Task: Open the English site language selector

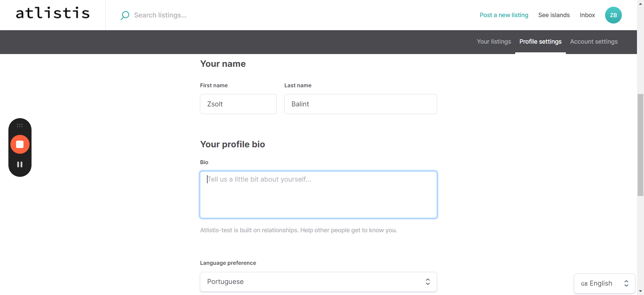Action: click(x=604, y=284)
